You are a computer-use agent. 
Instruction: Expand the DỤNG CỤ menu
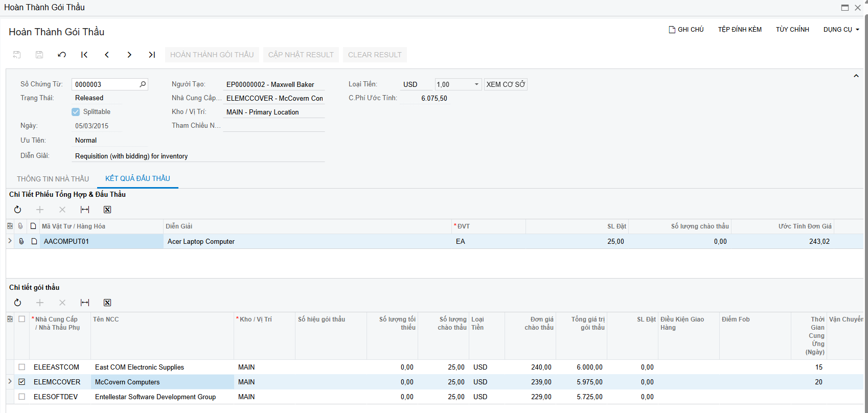pos(841,30)
